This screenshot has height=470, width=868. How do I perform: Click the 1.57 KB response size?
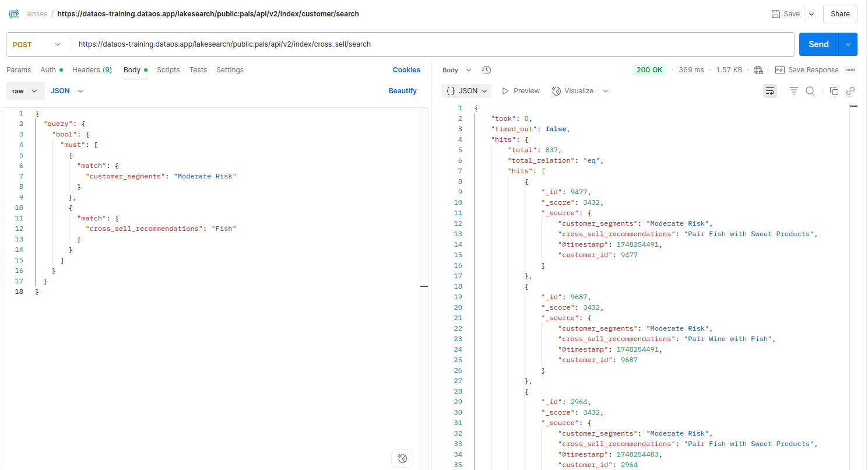[x=729, y=70]
